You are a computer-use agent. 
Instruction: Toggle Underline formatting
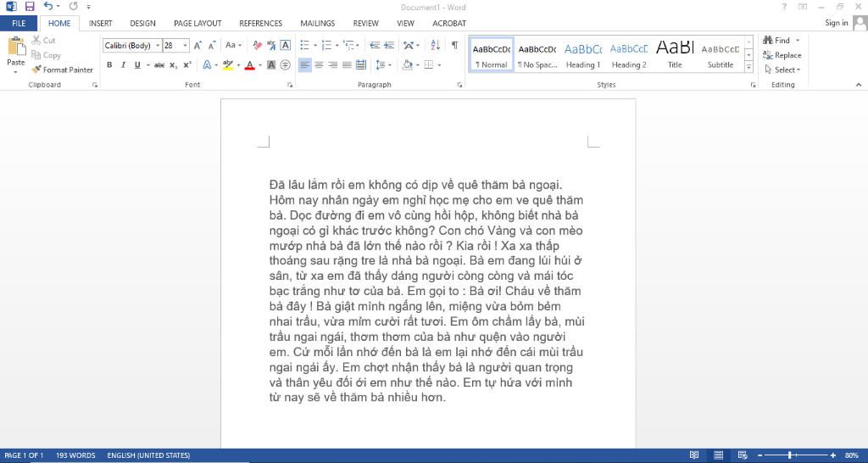point(137,64)
